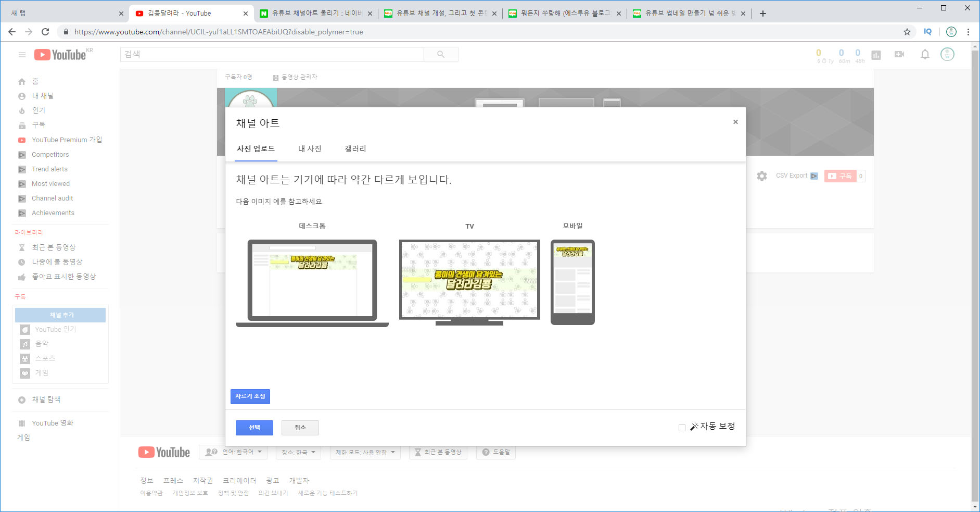Click the search magnifier button
The width and height of the screenshot is (980, 512).
tap(441, 54)
